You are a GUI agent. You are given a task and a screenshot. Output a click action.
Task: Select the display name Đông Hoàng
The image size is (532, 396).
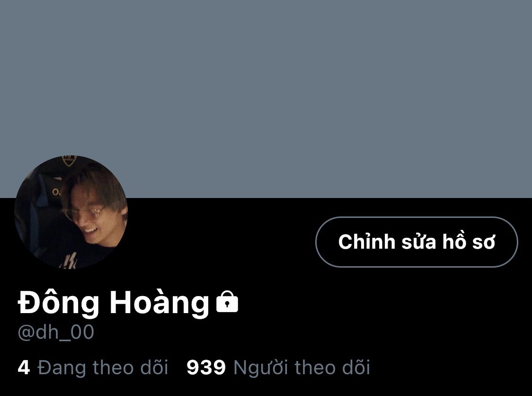pyautogui.click(x=113, y=302)
